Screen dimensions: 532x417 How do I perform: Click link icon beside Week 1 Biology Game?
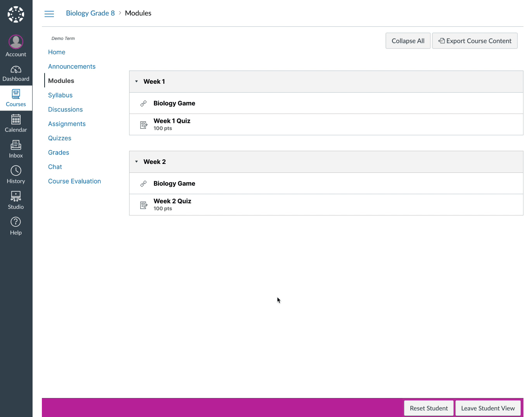coord(143,103)
